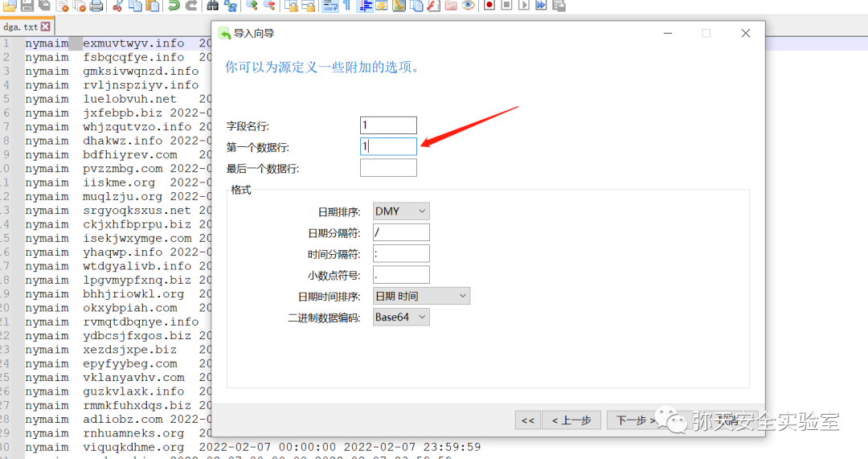The image size is (868, 459).
Task: Toggle the Show All Characters pilcrow icon
Action: (347, 6)
